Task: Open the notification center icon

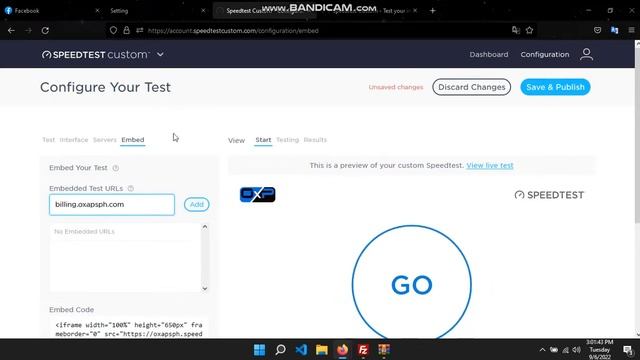Action: pos(627,350)
